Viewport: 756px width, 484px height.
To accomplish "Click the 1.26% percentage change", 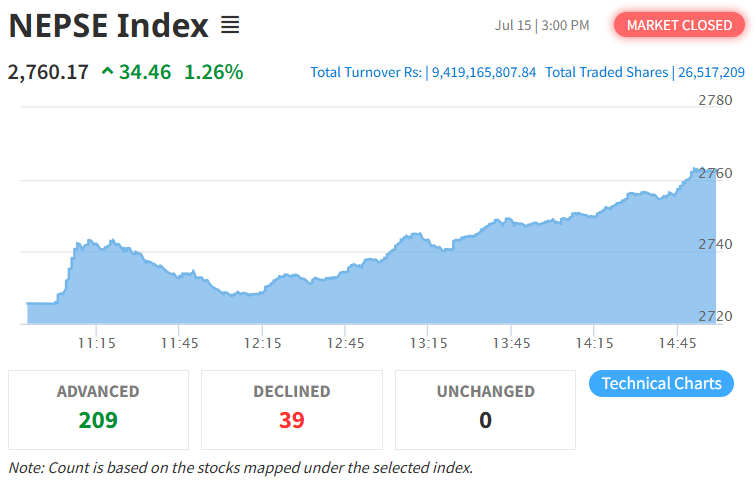I will (x=213, y=72).
